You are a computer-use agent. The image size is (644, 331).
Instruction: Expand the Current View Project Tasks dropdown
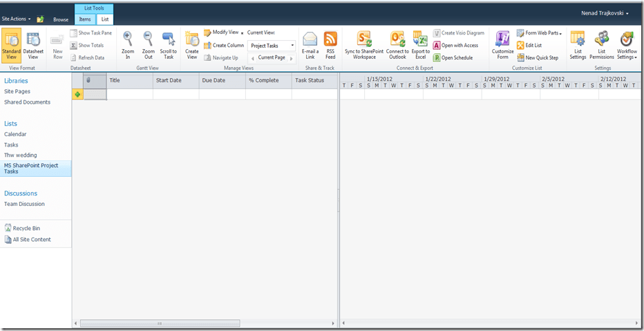(x=292, y=46)
